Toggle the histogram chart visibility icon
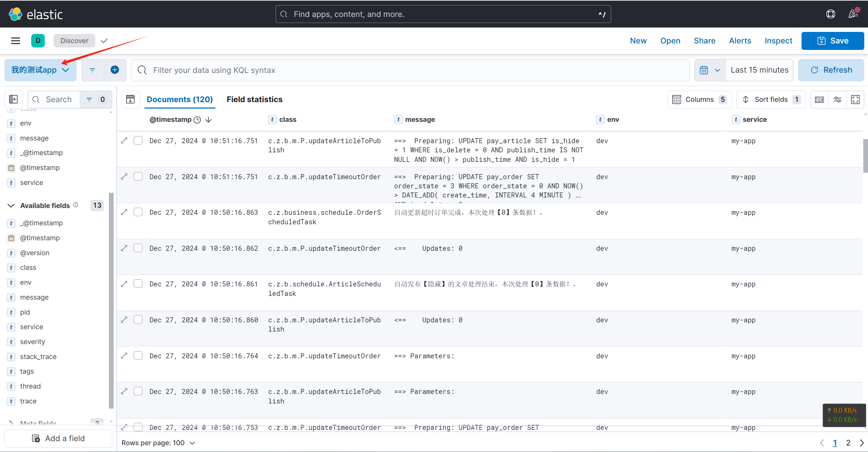This screenshot has width=868, height=452. pyautogui.click(x=130, y=99)
